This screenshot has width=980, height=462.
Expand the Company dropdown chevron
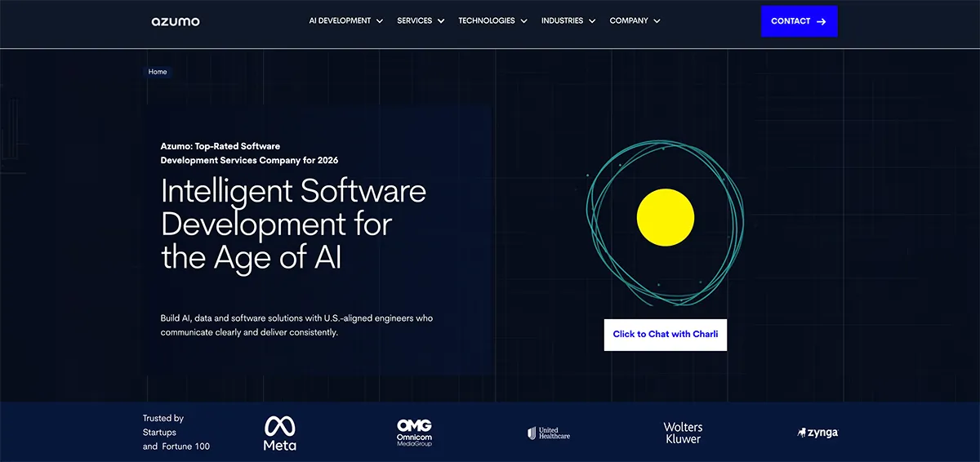coord(657,21)
